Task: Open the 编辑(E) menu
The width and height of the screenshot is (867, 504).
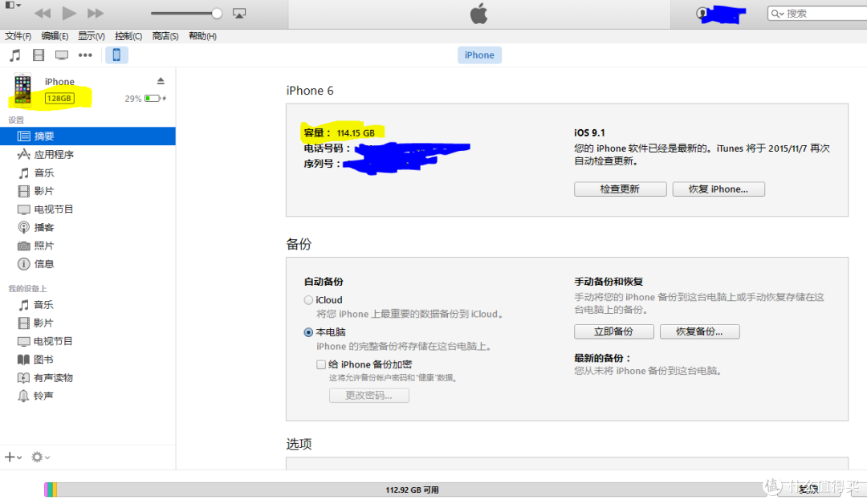Action: tap(55, 36)
